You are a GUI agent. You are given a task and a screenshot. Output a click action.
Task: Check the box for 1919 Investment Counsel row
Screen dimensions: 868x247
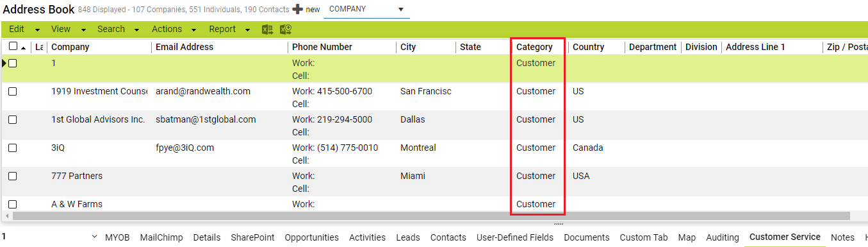tap(13, 92)
